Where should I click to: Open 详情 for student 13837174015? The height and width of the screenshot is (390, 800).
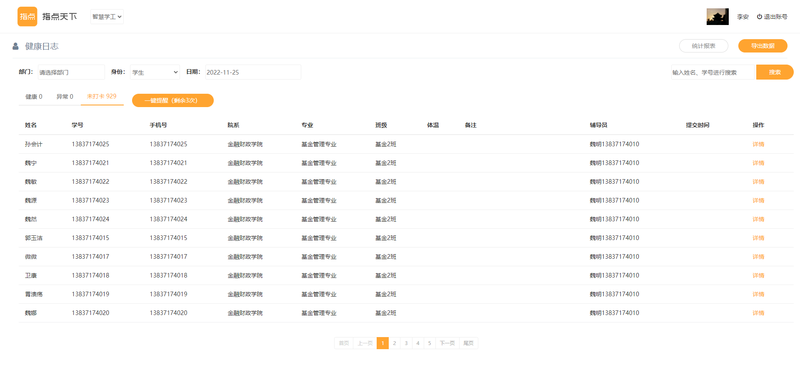coord(758,238)
